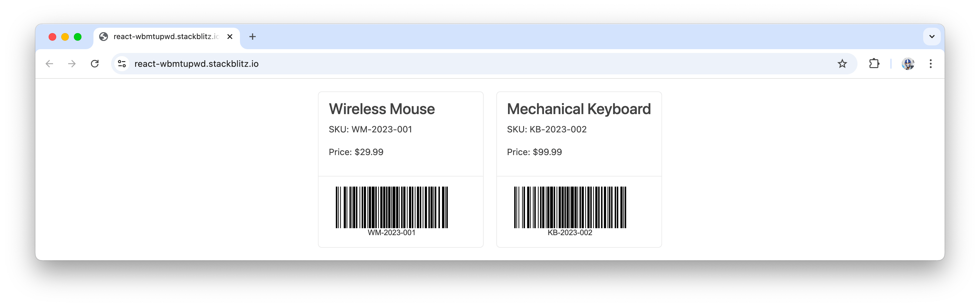Click the Mechanical Keyboard heading
980x307 pixels.
coord(579,109)
